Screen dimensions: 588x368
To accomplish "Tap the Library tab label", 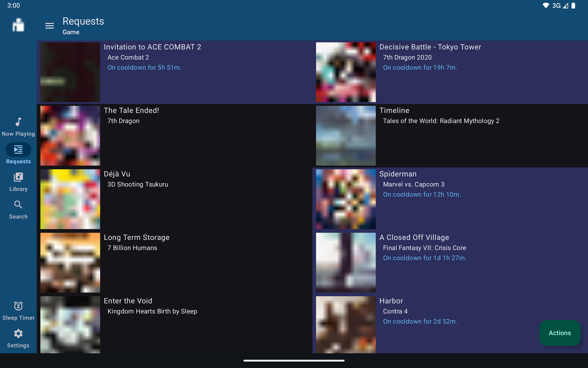I will [x=18, y=189].
